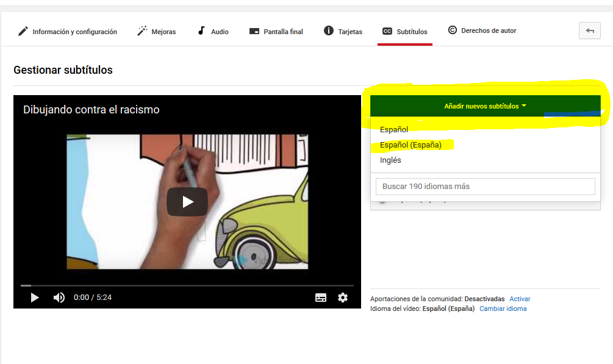Click the Cambiar idioma link
Screen dimensions: 613x364
point(503,309)
